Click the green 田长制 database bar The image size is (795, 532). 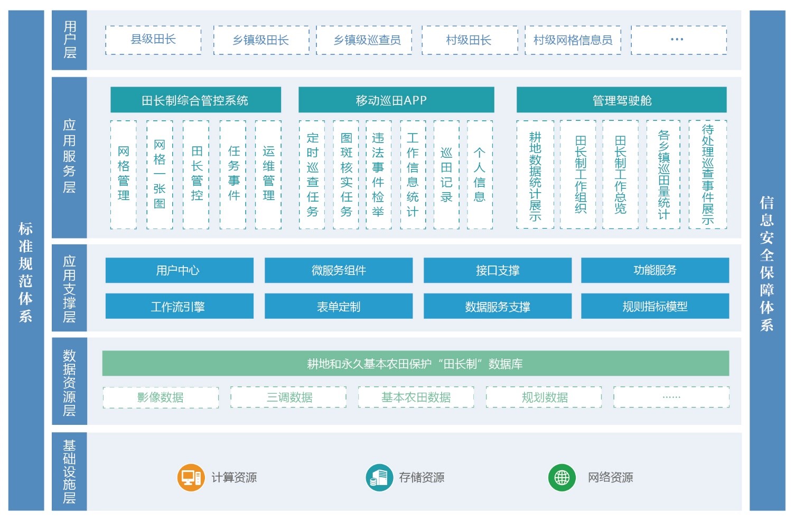tap(415, 364)
